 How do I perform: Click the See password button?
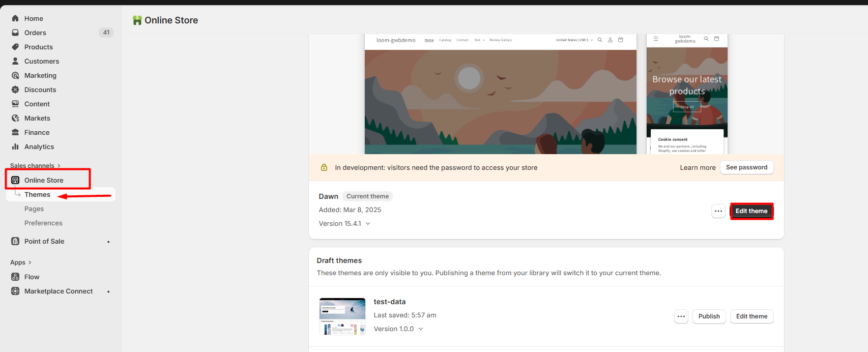pyautogui.click(x=746, y=167)
